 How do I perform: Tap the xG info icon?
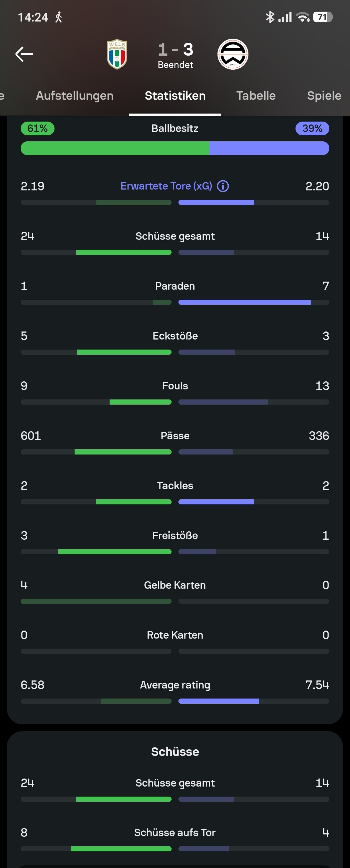pyautogui.click(x=223, y=186)
